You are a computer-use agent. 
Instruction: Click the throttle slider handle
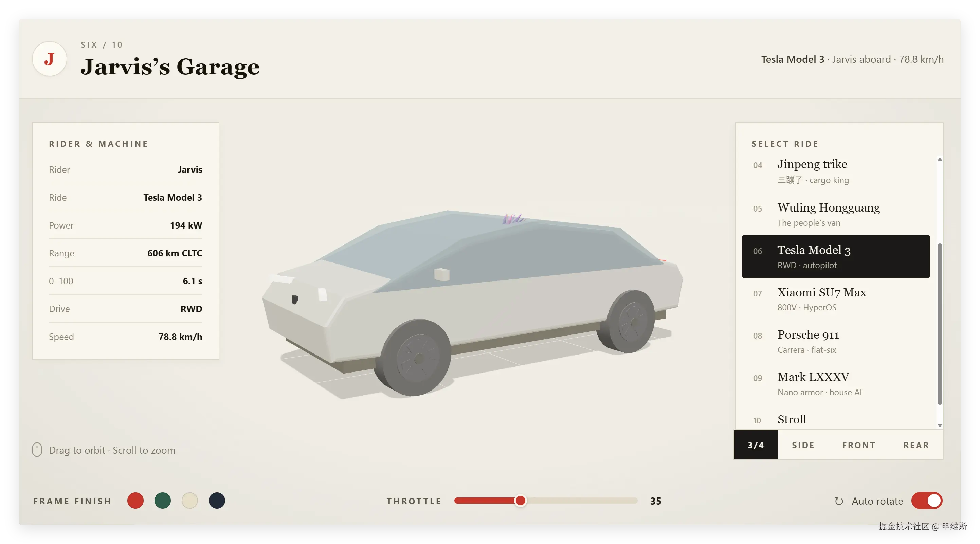520,501
